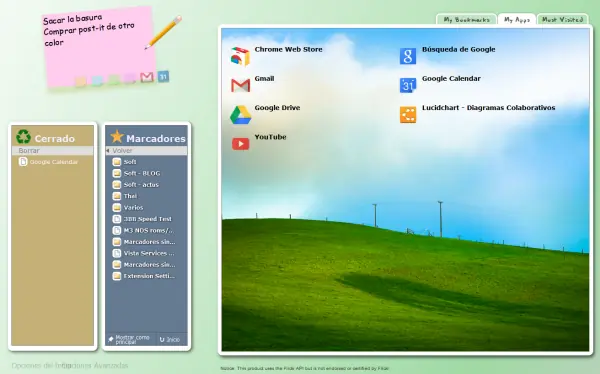Open the Google Drive app icon
Screen dimensions: 600x374
[x=240, y=114]
